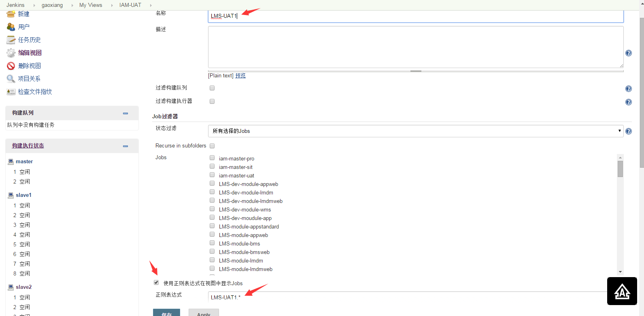
Task: Click the 编辑视图 gear icon
Action: [11, 53]
